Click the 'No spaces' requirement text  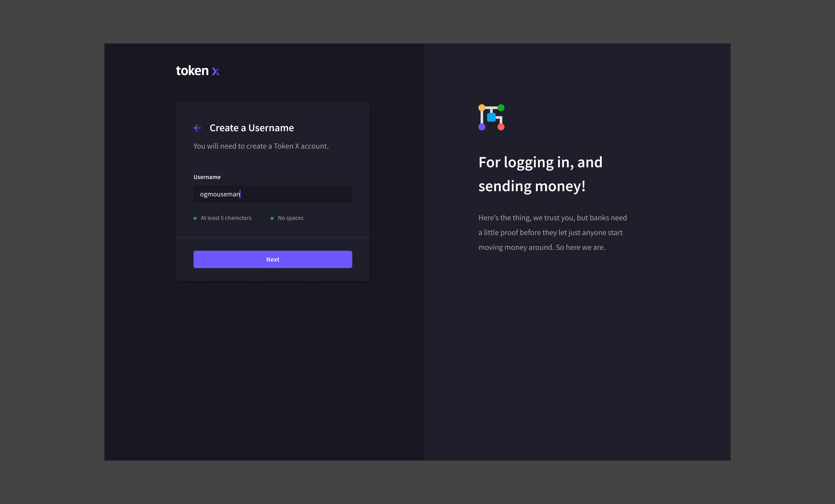[x=291, y=218]
